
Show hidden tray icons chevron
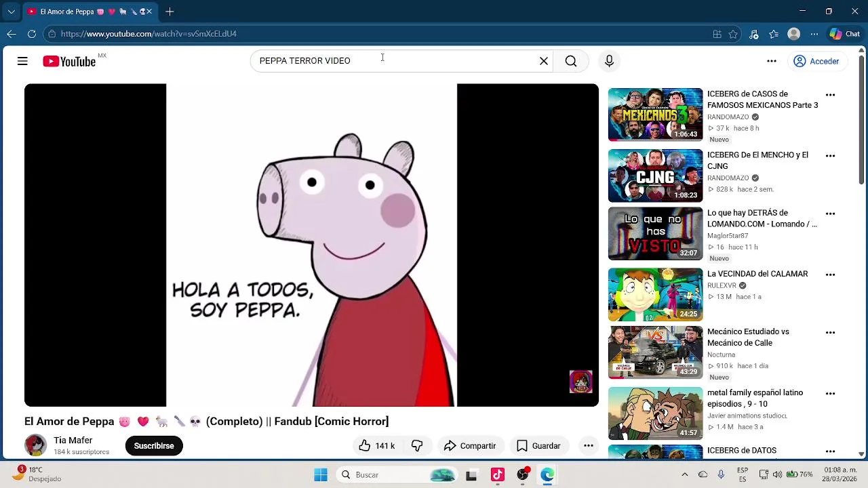point(685,474)
